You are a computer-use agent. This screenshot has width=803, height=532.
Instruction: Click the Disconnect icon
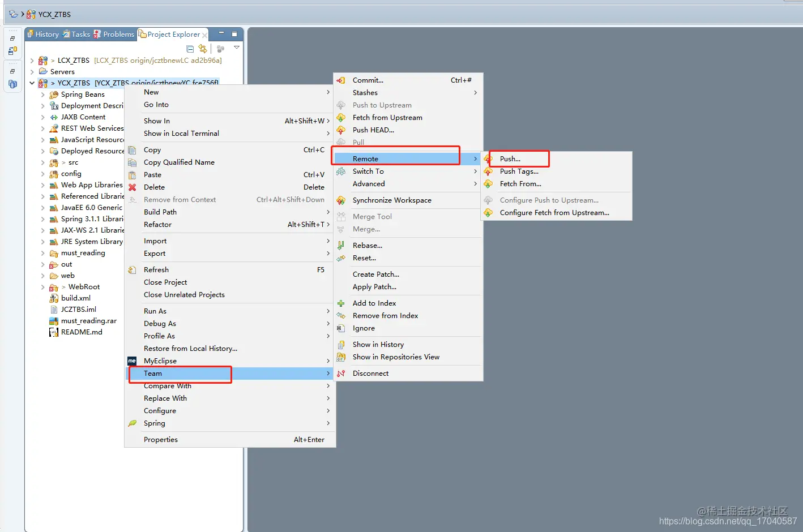pos(341,374)
